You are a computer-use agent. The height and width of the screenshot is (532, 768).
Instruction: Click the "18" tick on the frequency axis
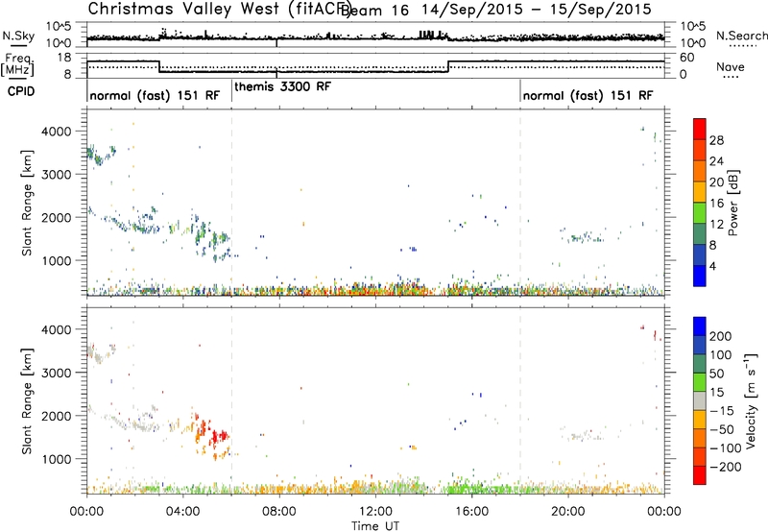[64, 58]
